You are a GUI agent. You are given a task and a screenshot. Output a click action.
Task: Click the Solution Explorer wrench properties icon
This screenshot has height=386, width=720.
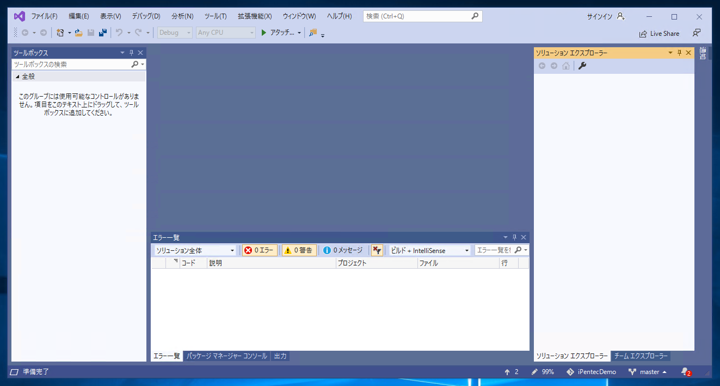[582, 66]
